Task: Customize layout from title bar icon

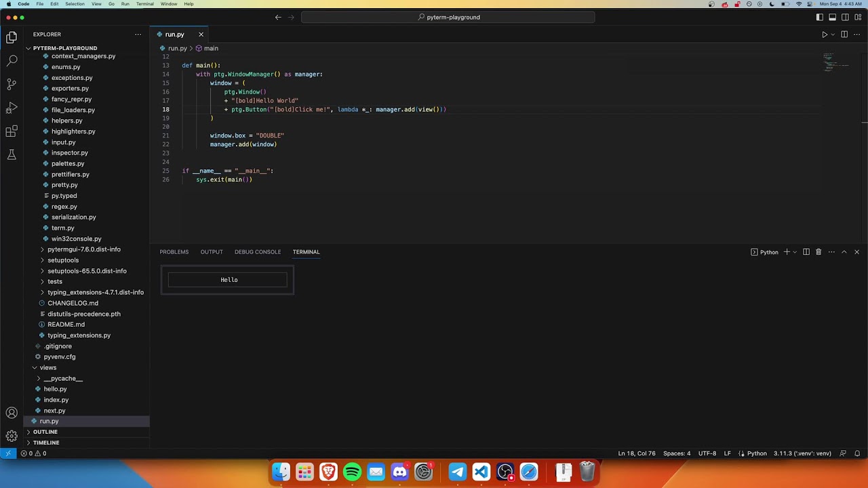Action: (x=858, y=17)
